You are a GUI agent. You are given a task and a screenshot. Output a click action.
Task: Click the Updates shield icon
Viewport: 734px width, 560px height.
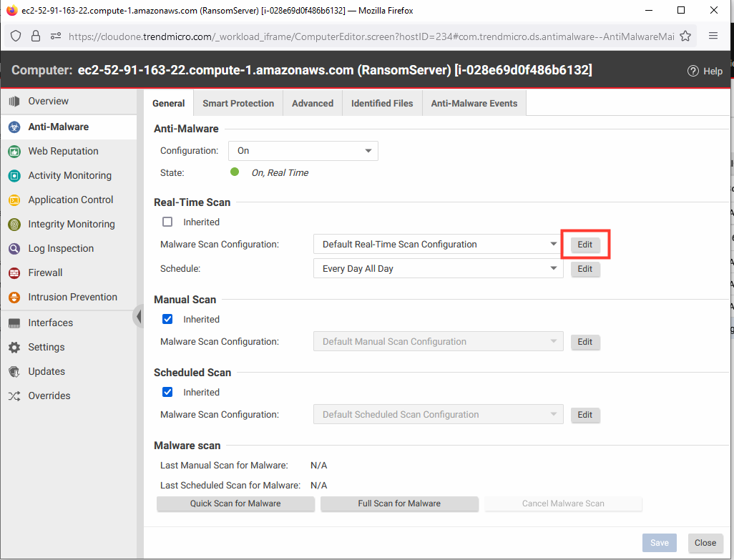point(14,371)
